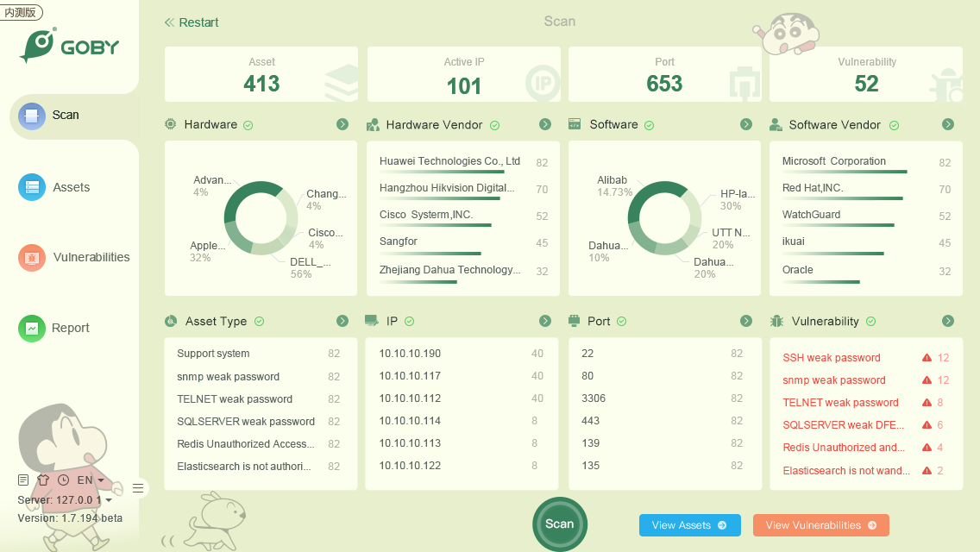Click the bug icon next to Vulnerability heading

[776, 321]
